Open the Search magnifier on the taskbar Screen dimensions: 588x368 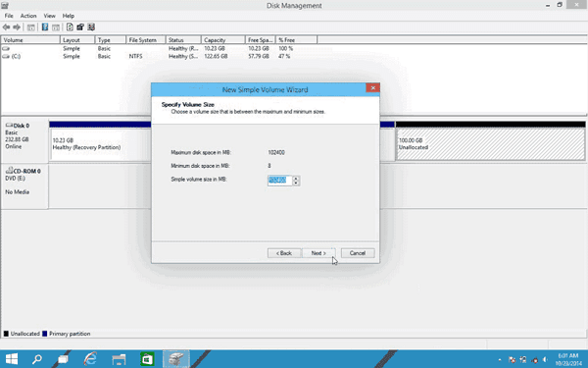37,359
